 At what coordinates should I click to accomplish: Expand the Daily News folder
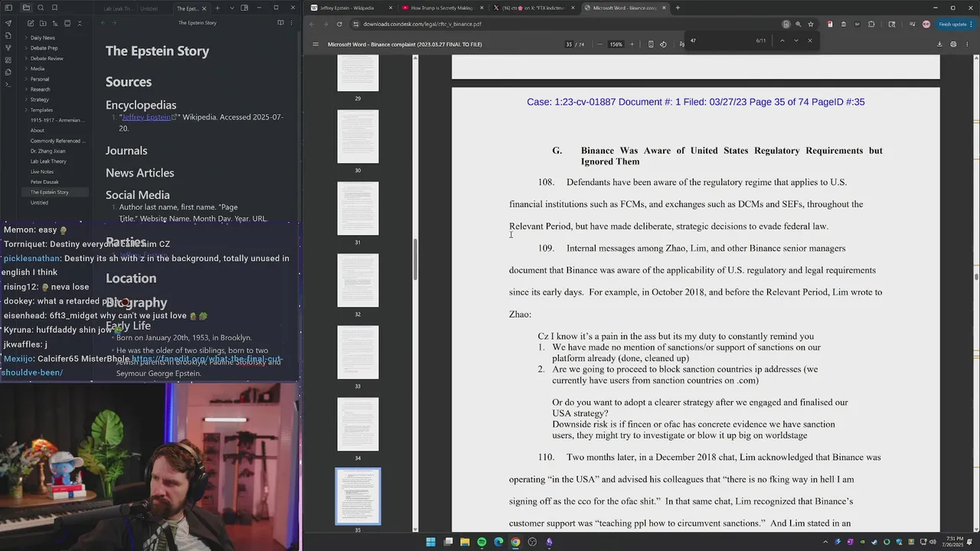point(43,37)
